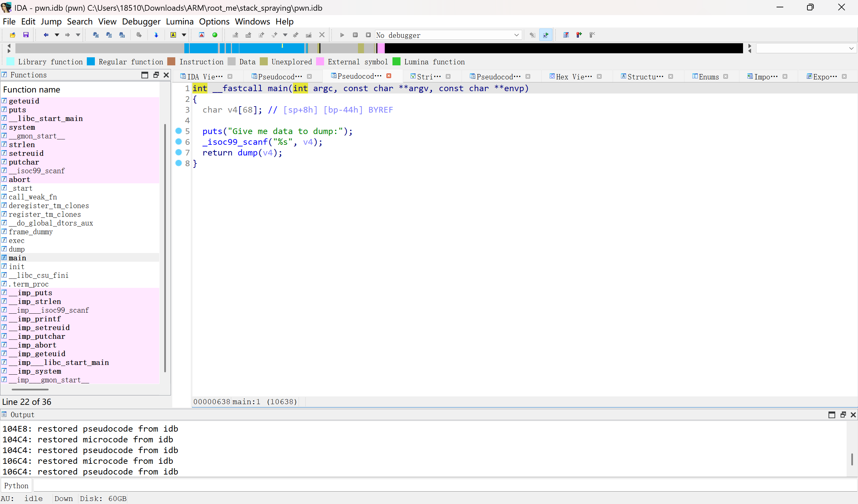Click the search byte sequence binoculars icon

[122, 35]
